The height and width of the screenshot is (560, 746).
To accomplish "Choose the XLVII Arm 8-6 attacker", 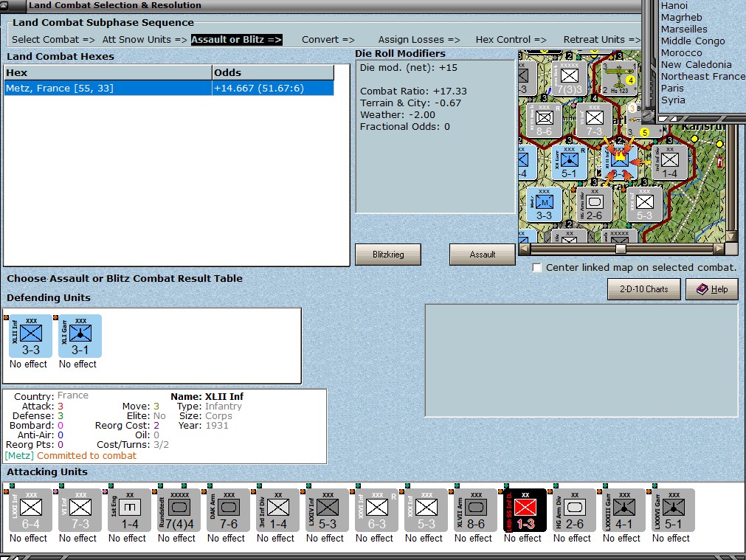I will point(476,510).
